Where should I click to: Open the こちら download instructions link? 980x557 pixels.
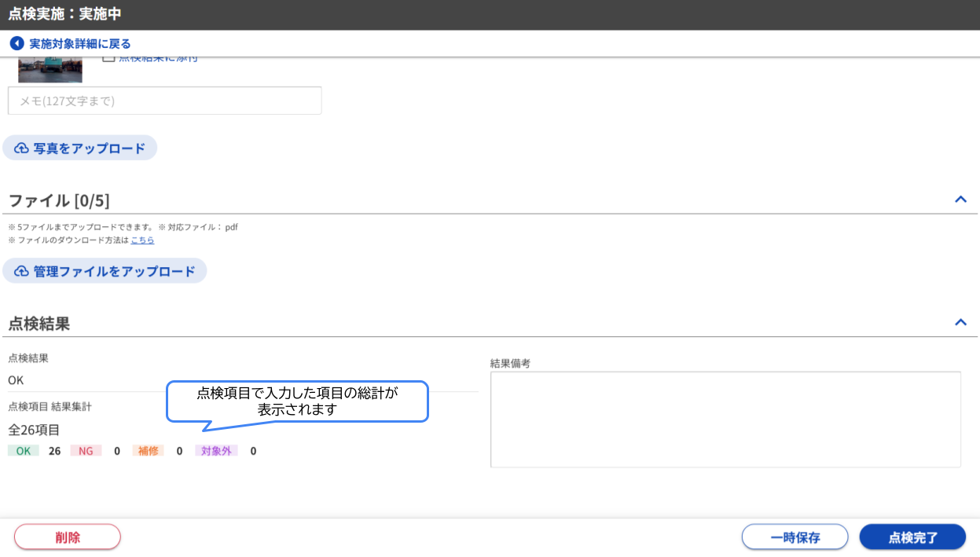click(x=141, y=239)
